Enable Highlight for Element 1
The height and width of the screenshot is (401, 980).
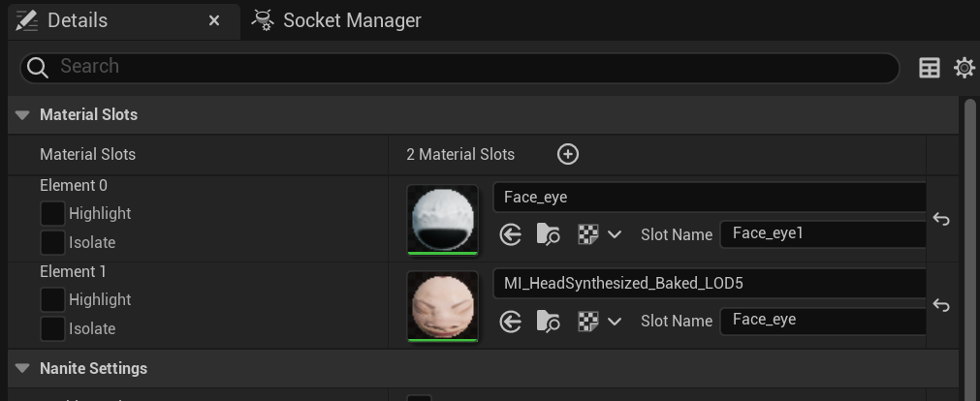coord(52,299)
